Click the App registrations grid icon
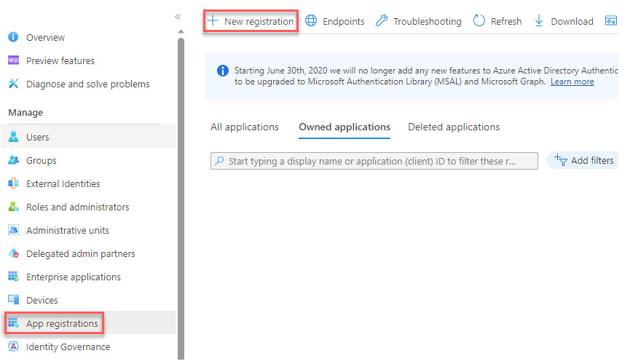The height and width of the screenshot is (364, 630). (x=13, y=323)
